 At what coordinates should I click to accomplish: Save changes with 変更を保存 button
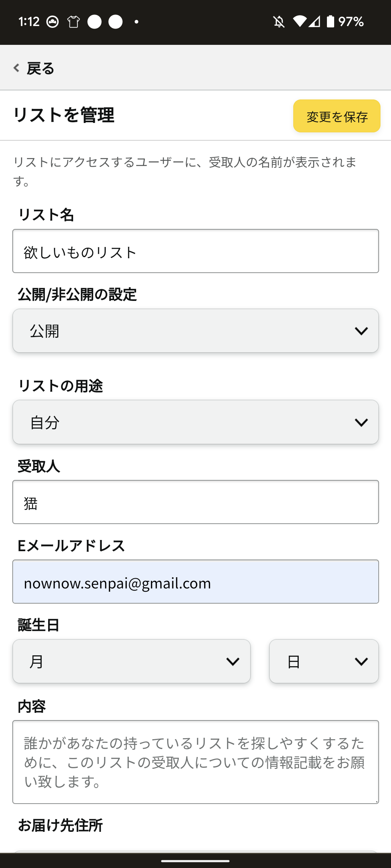337,116
